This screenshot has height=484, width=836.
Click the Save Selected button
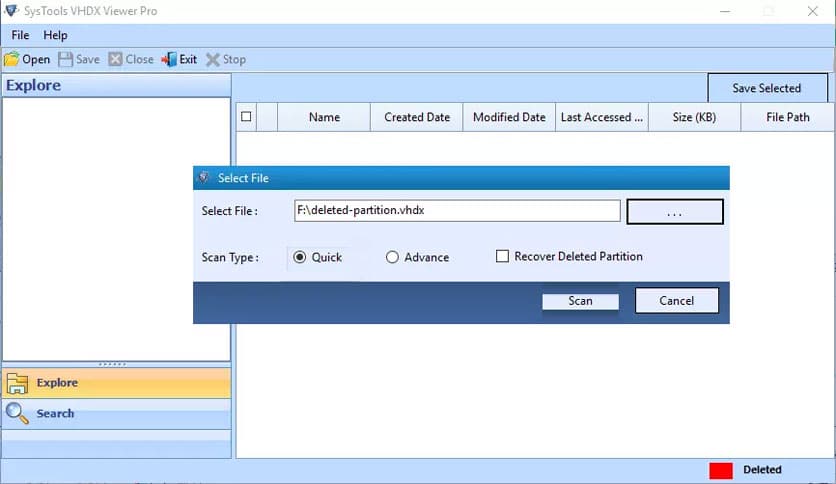click(x=767, y=88)
